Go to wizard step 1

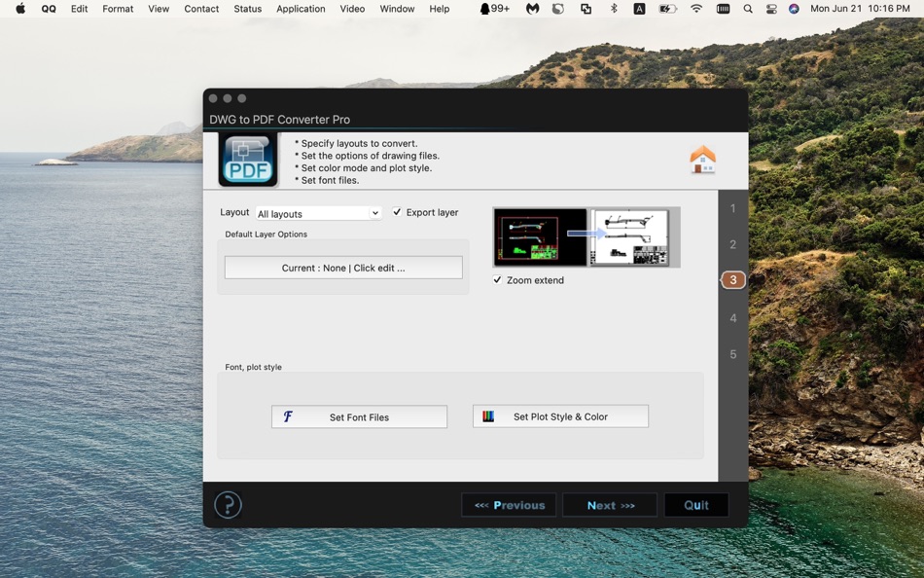pyautogui.click(x=733, y=208)
